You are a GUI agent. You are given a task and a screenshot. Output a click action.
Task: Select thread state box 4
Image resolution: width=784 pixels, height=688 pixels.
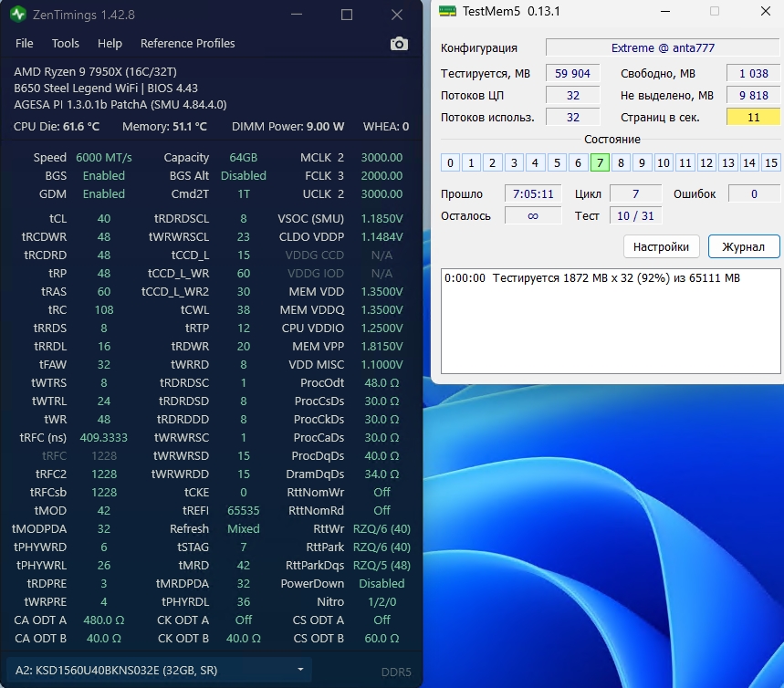pyautogui.click(x=535, y=163)
